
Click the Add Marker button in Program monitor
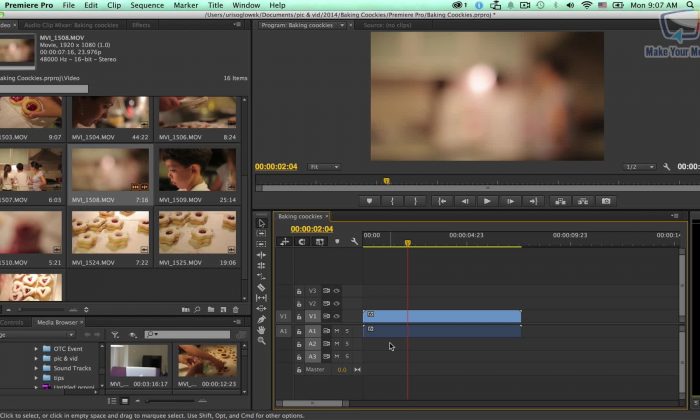click(369, 201)
